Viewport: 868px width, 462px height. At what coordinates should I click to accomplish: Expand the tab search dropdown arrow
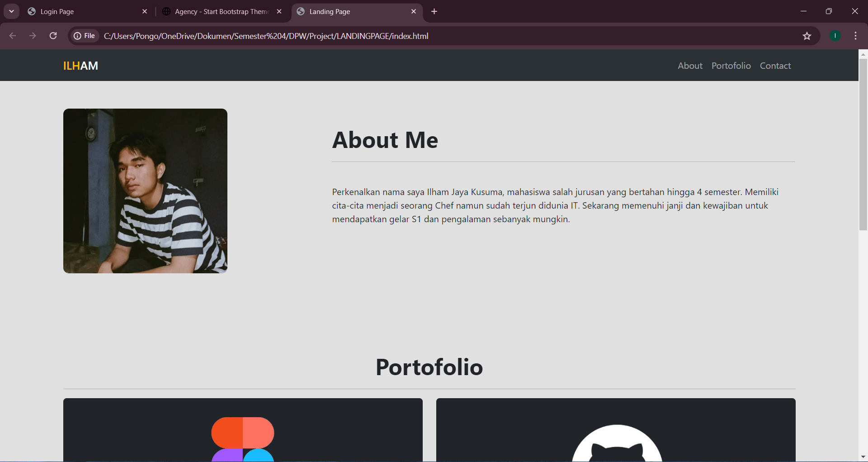pos(11,11)
